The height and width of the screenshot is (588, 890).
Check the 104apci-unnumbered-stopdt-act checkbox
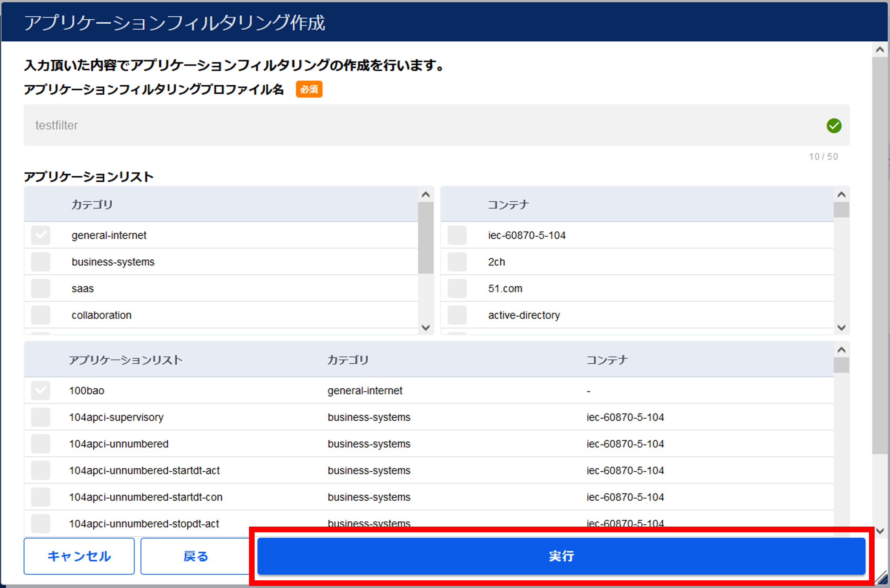click(x=41, y=524)
